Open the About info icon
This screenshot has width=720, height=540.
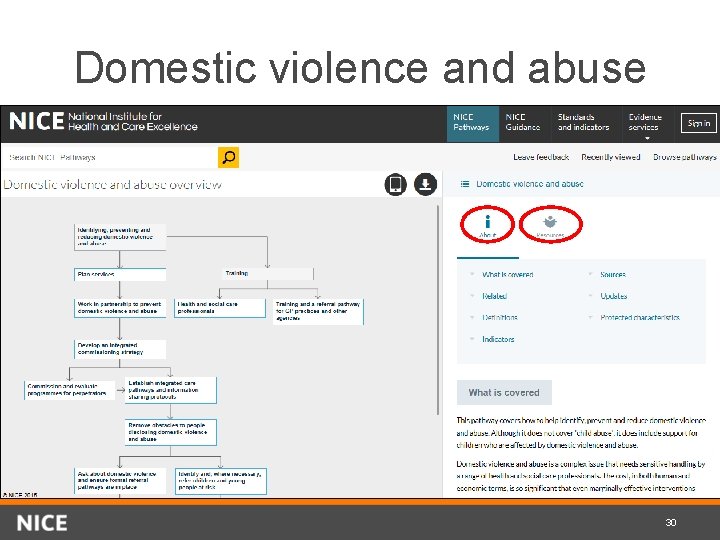click(x=487, y=225)
